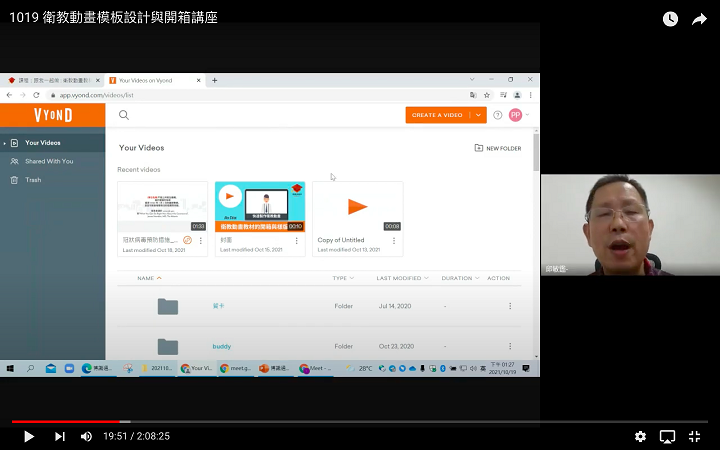Click the Vyond logo
720x450 pixels.
click(x=53, y=115)
